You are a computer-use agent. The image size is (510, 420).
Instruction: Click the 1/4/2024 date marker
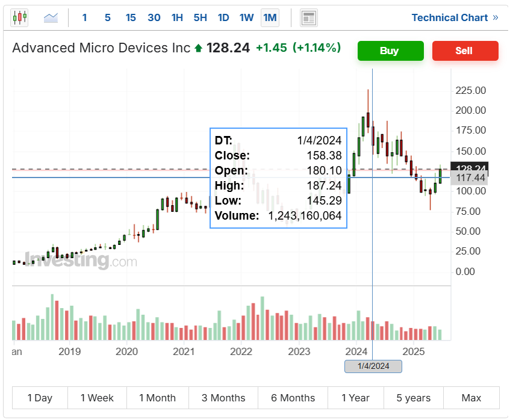373,366
